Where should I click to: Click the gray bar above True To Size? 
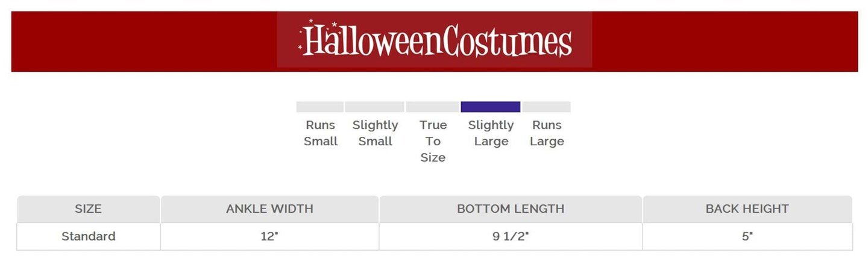tap(432, 107)
